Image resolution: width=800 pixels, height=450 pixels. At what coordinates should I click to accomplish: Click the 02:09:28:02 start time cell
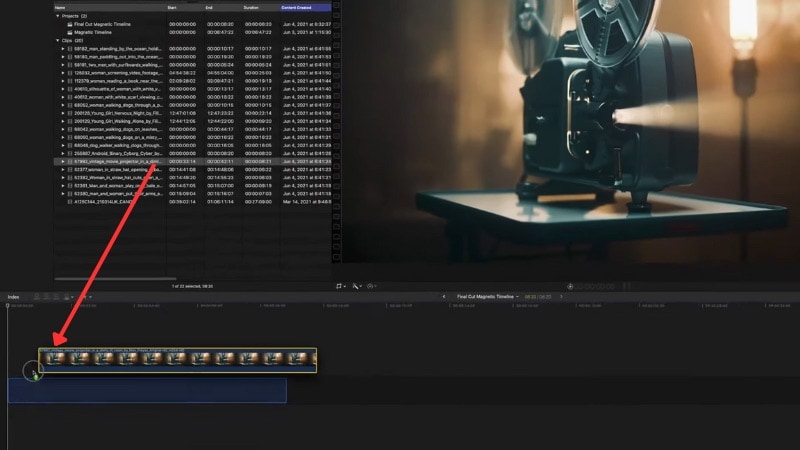click(182, 81)
